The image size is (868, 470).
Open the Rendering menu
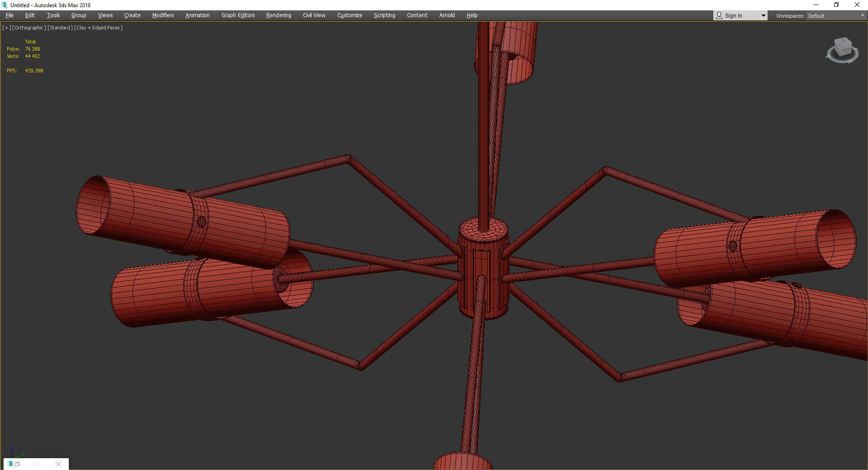[279, 15]
